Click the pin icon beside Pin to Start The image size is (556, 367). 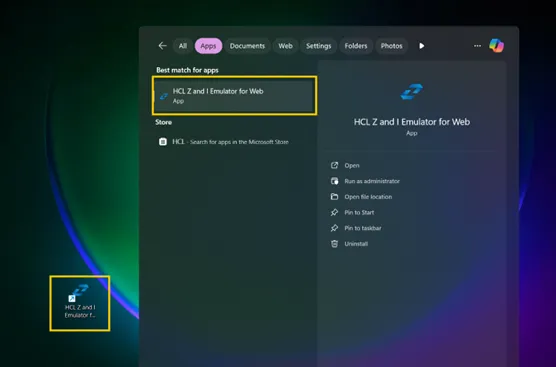pos(334,212)
